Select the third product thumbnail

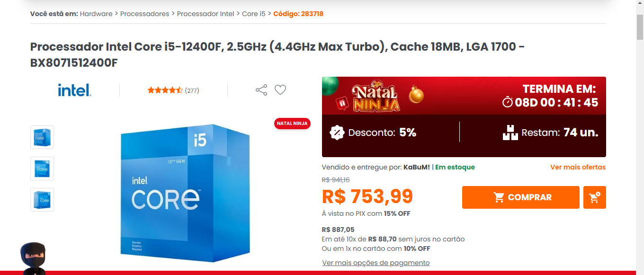pyautogui.click(x=42, y=200)
